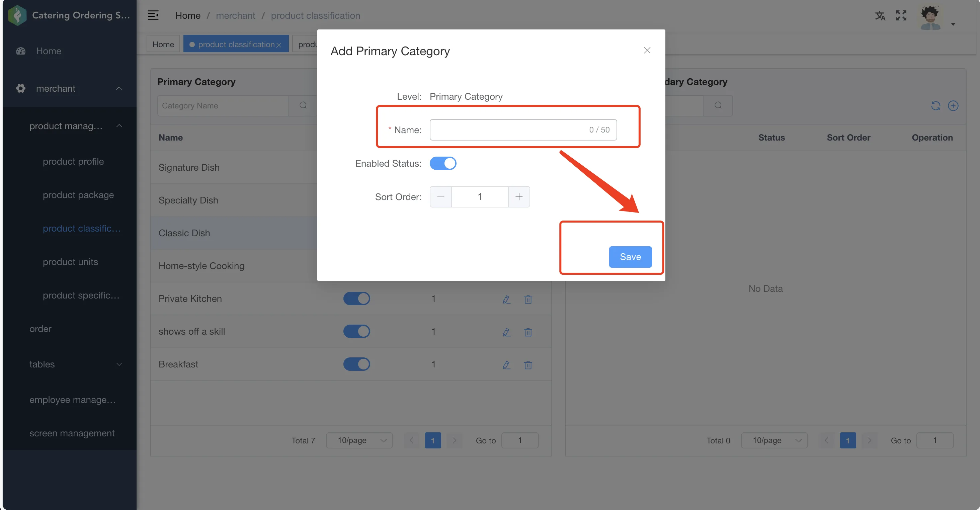Image resolution: width=980 pixels, height=510 pixels.
Task: Open the Secondary Category 10/page dropdown
Action: coord(774,440)
